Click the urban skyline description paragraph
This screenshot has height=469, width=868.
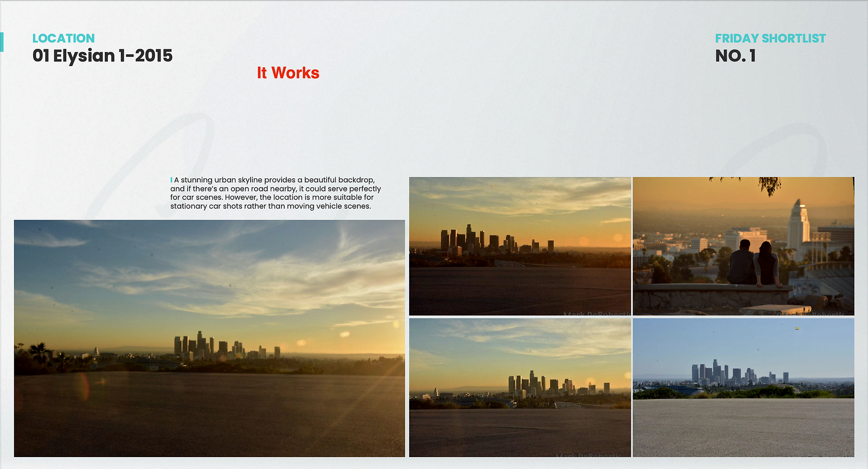[x=276, y=193]
